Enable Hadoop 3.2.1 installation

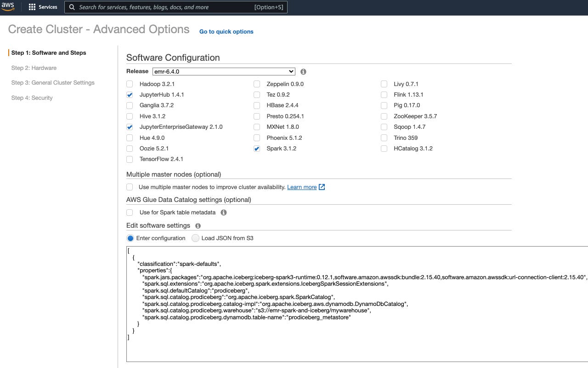point(130,84)
